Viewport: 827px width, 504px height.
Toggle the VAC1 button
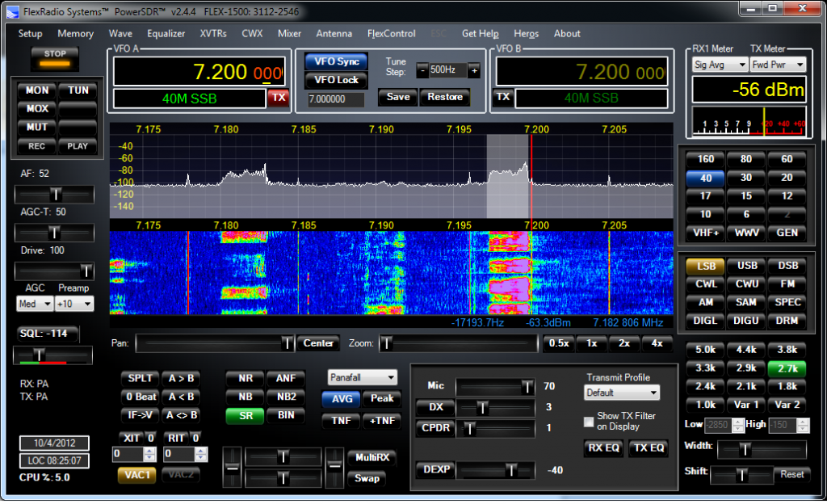(x=137, y=475)
